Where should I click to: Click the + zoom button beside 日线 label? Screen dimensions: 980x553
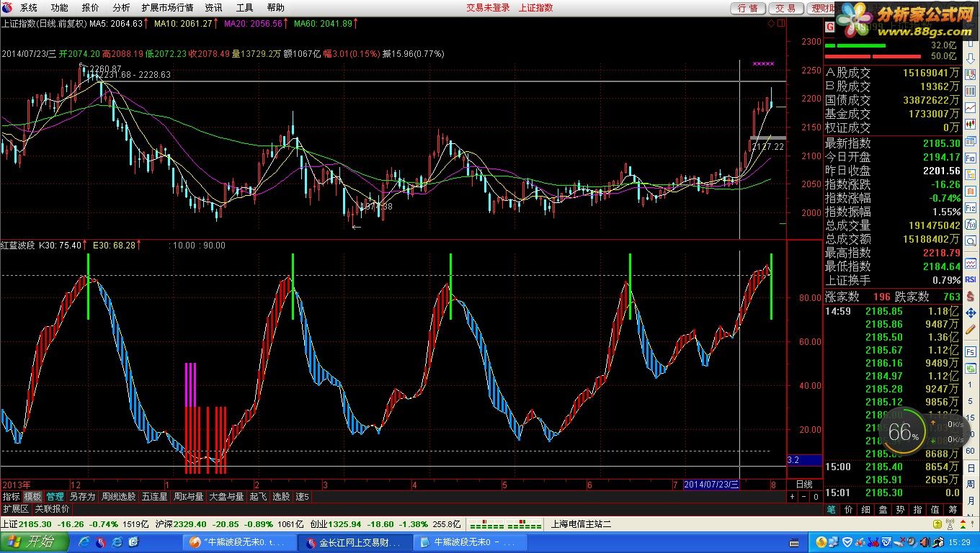click(x=792, y=497)
